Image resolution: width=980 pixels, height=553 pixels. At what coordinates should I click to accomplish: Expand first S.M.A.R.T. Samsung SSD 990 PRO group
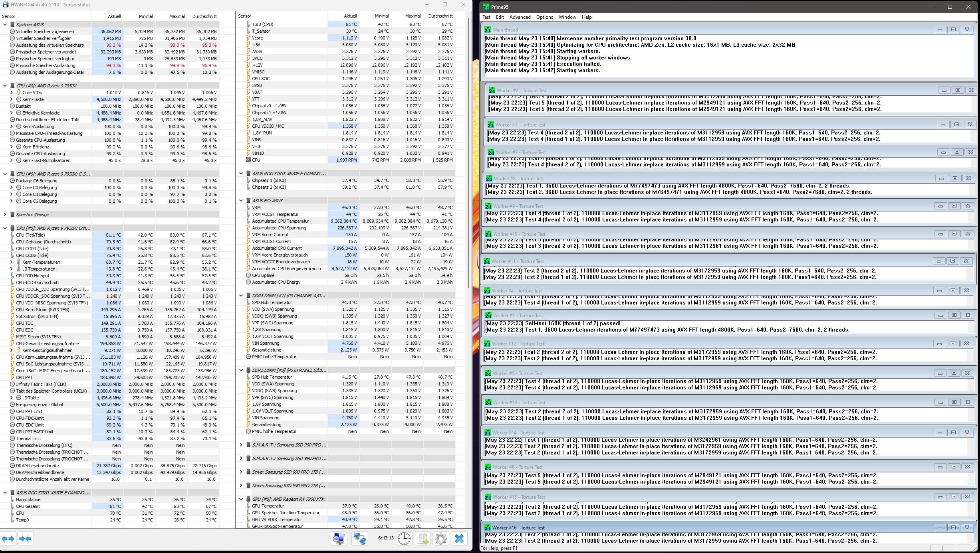click(x=241, y=445)
